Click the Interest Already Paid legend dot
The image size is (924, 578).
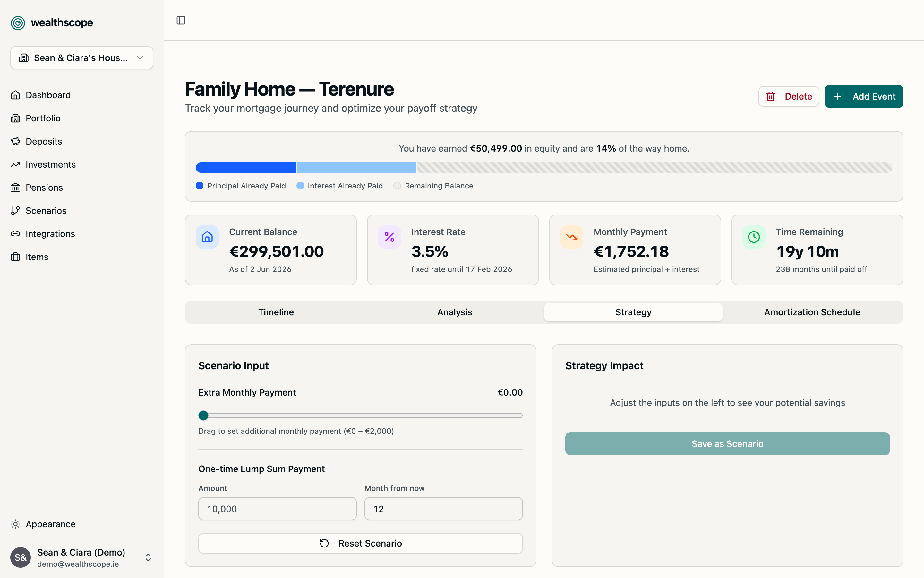coord(300,186)
